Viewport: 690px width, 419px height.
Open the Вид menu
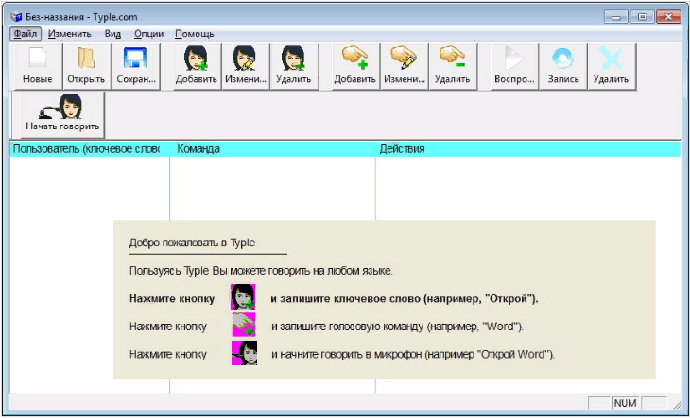tap(113, 34)
